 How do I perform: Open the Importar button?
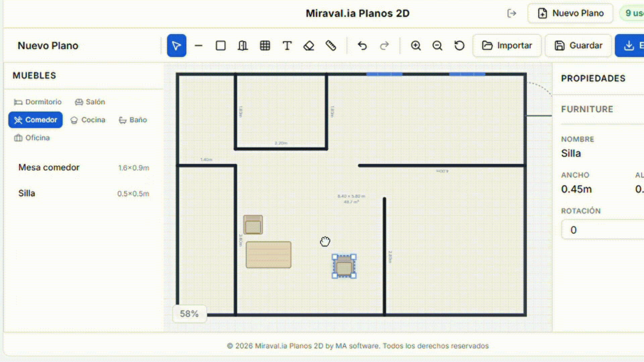click(507, 46)
